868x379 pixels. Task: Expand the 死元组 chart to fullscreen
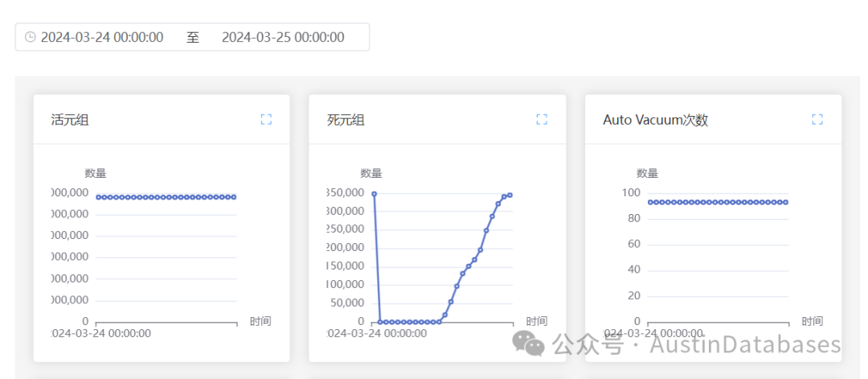coord(542,119)
